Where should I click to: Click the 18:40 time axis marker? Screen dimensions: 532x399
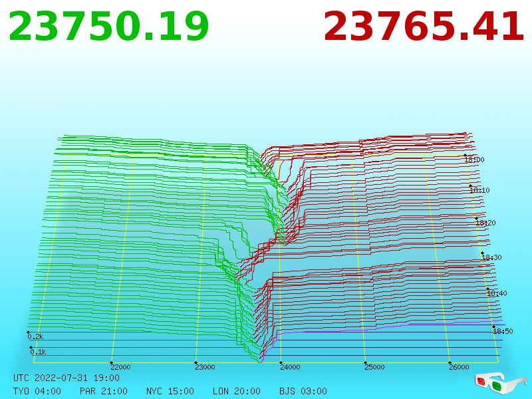[497, 293]
